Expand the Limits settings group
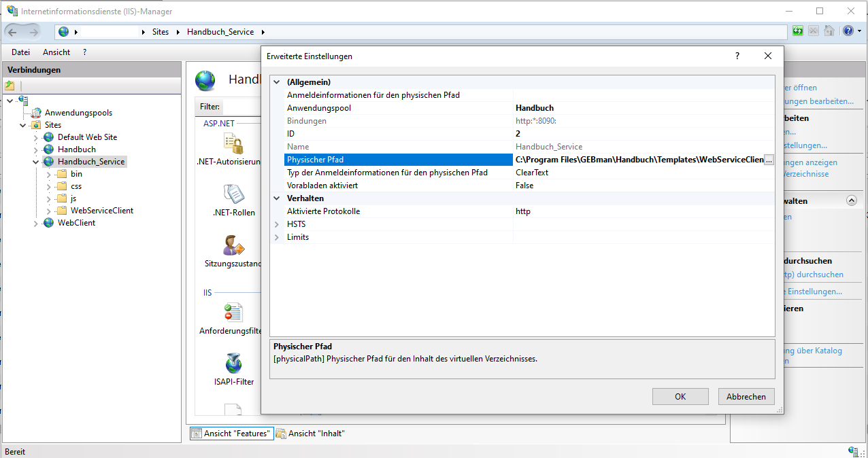Screen dimensions: 868x458 pos(277,237)
